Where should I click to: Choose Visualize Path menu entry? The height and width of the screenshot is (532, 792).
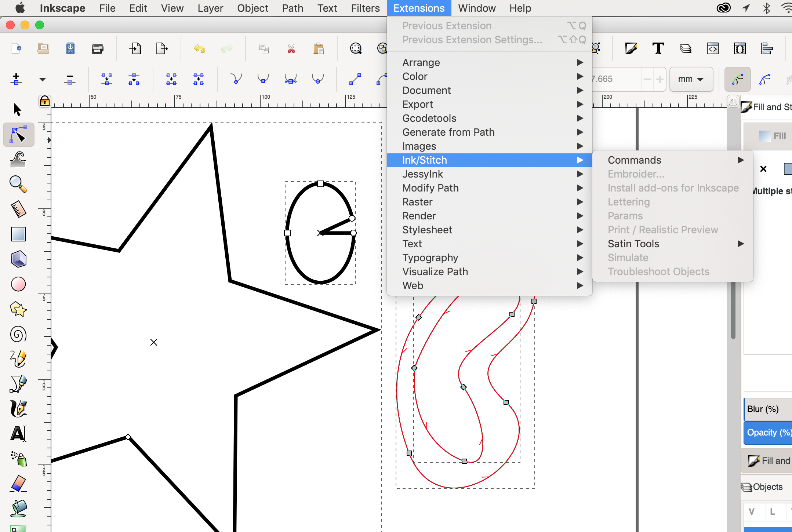490,272
